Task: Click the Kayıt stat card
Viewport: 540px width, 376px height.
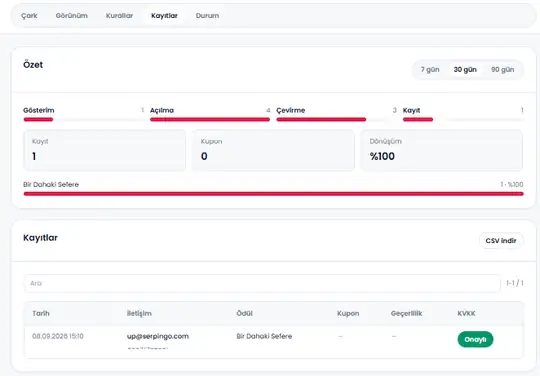Action: [104, 150]
